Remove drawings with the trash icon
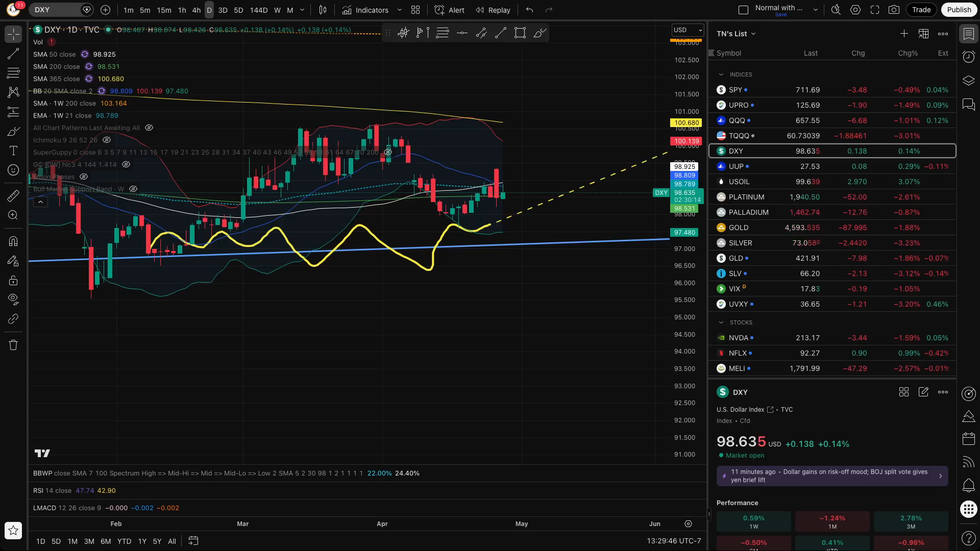Screen dimensions: 980x551 [x=13, y=345]
